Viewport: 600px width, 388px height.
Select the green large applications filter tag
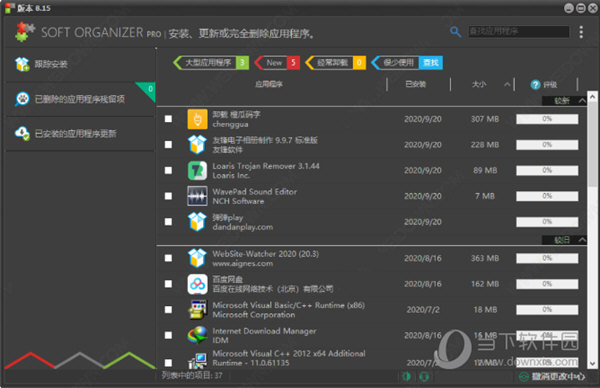[211, 63]
